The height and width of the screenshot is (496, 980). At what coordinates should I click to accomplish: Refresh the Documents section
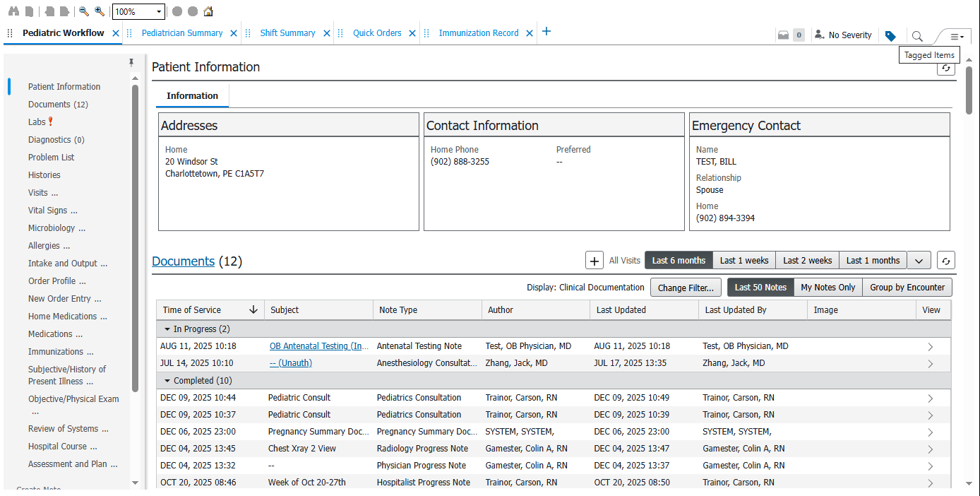[x=945, y=261]
